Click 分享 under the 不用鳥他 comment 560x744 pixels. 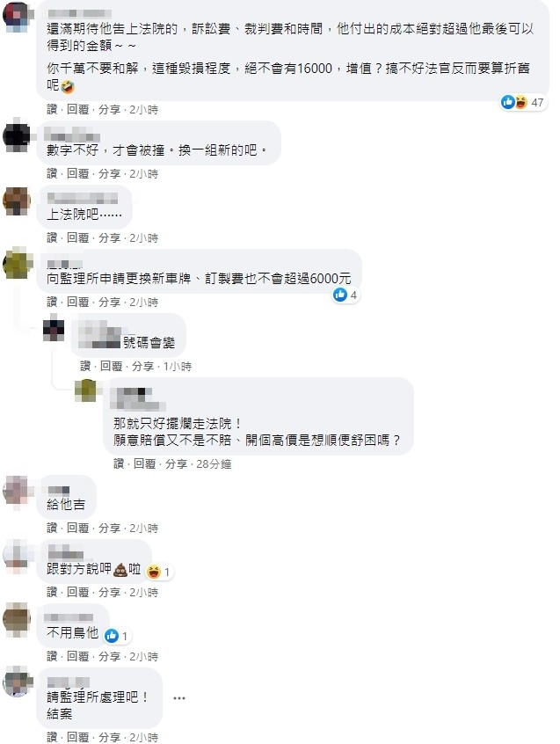[110, 656]
